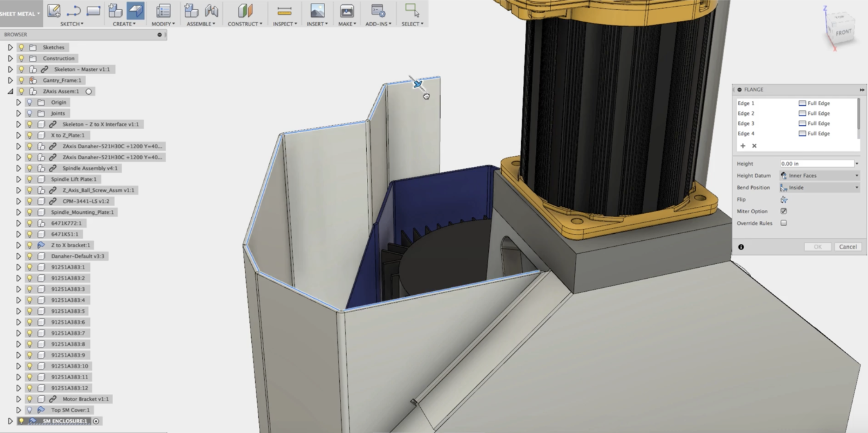
Task: Select the Joint tool icon
Action: [x=211, y=11]
